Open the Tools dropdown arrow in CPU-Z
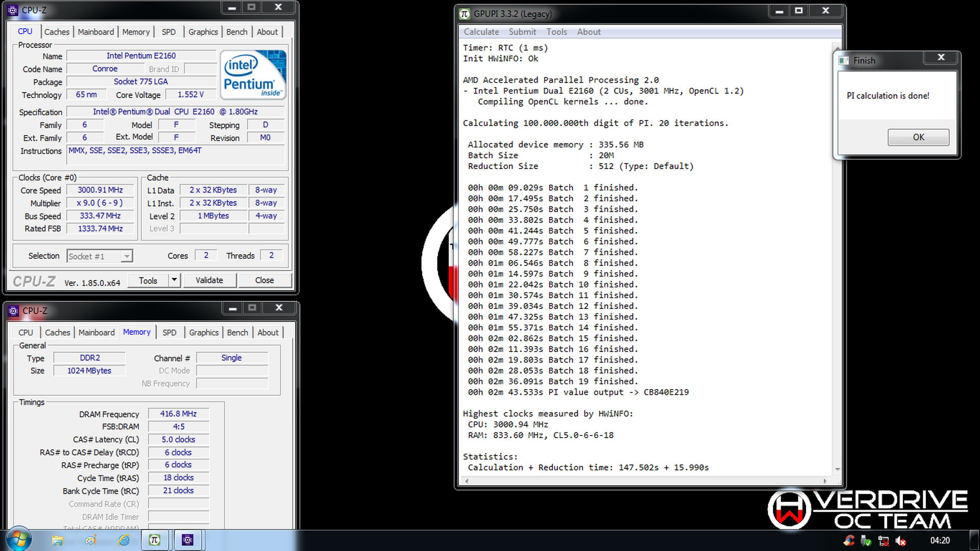This screenshot has width=980, height=551. pyautogui.click(x=174, y=280)
